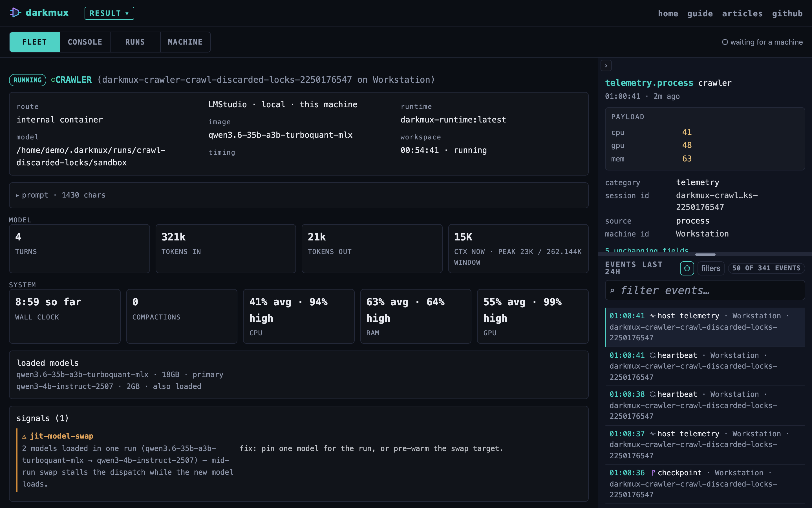Click the RAM 63% avg card
The height and width of the screenshot is (508, 812).
(416, 316)
